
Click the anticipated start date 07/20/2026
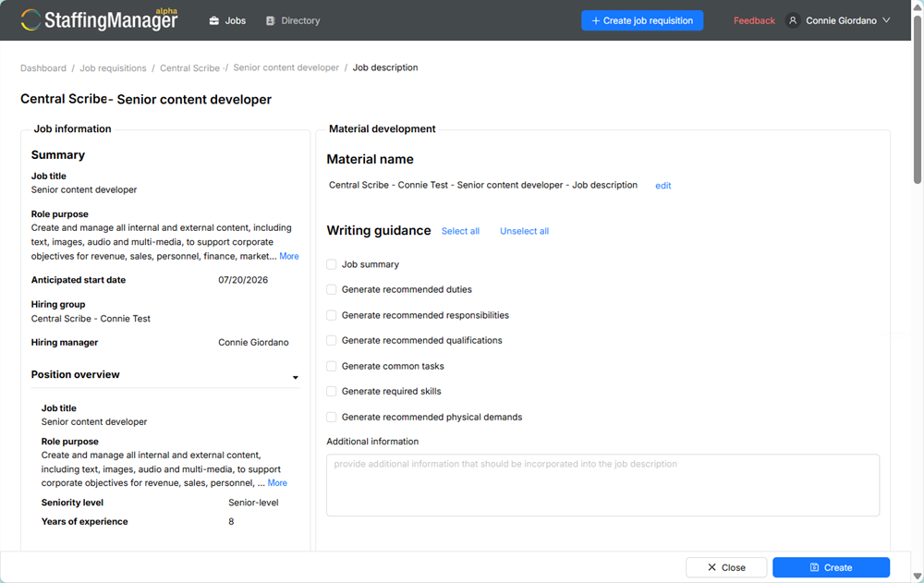(243, 280)
